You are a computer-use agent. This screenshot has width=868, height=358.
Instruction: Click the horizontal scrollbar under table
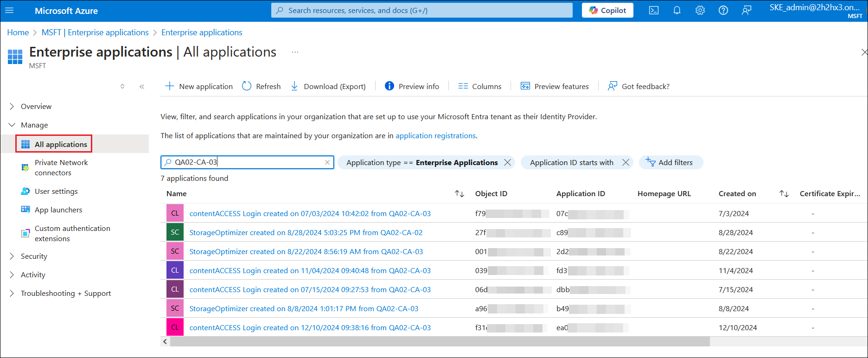440,342
